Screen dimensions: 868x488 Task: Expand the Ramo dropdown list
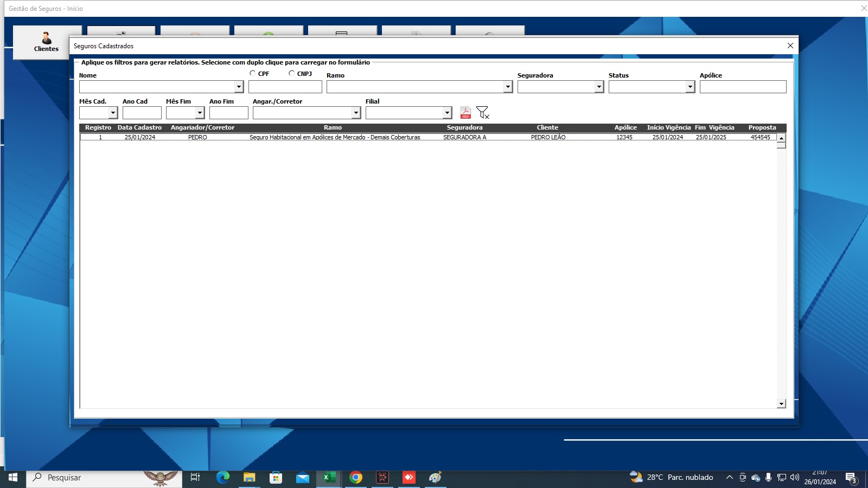[508, 87]
